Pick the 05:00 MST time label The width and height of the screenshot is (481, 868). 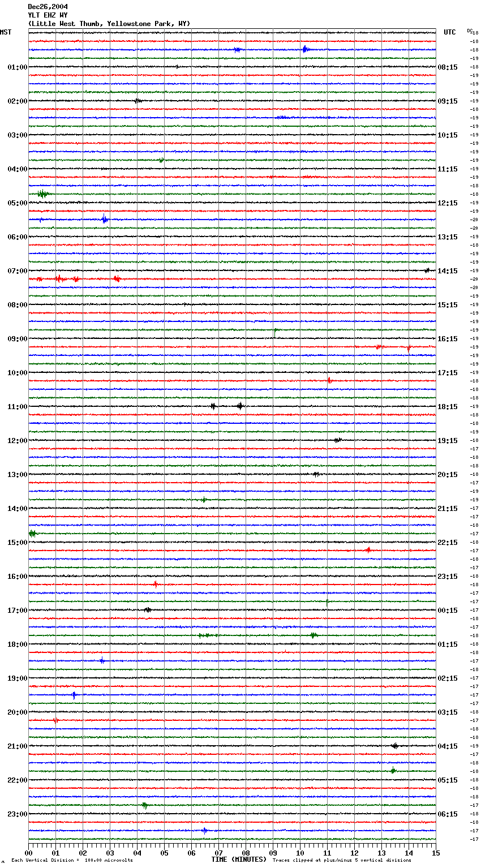[x=18, y=203]
